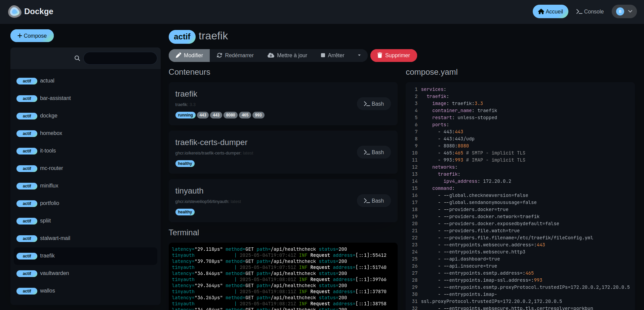Open Bash for the traefik container
The image size is (644, 310).
tap(374, 104)
